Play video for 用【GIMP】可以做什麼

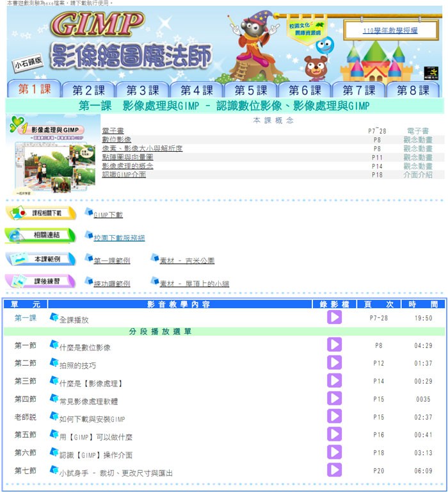tap(334, 434)
